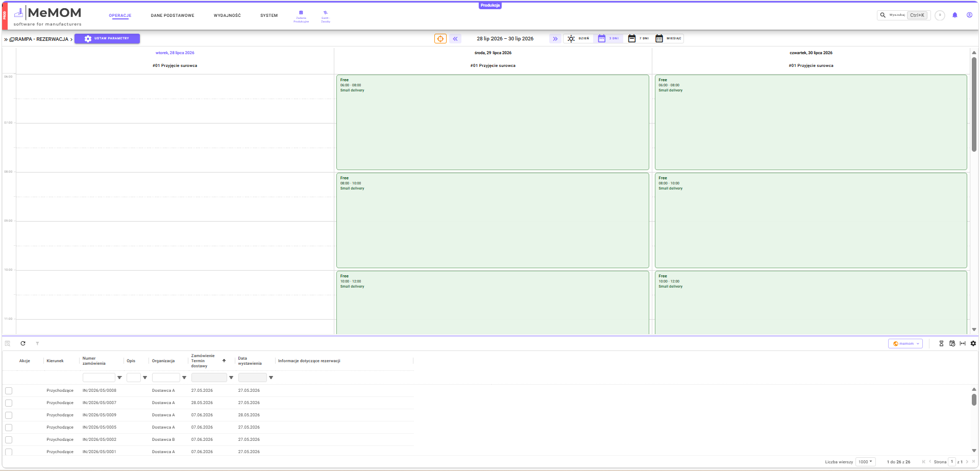Click the Produkcja tab at top center
Screen dimensions: 980x471
tap(490, 6)
